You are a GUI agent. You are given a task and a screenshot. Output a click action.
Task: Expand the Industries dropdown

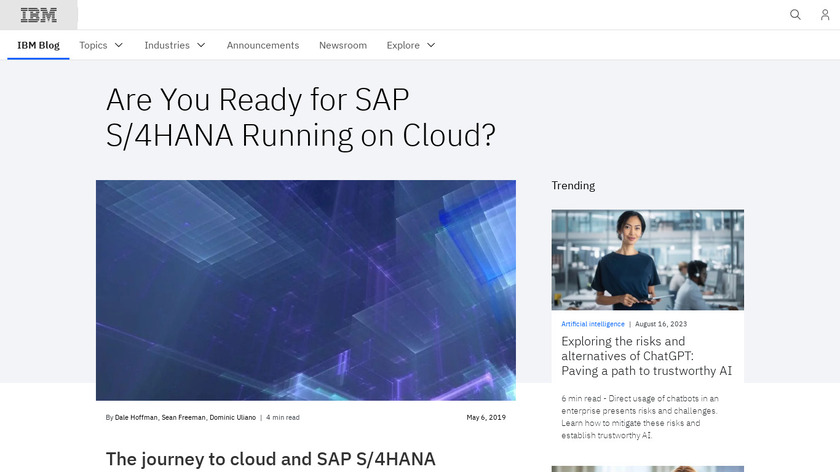coord(175,45)
